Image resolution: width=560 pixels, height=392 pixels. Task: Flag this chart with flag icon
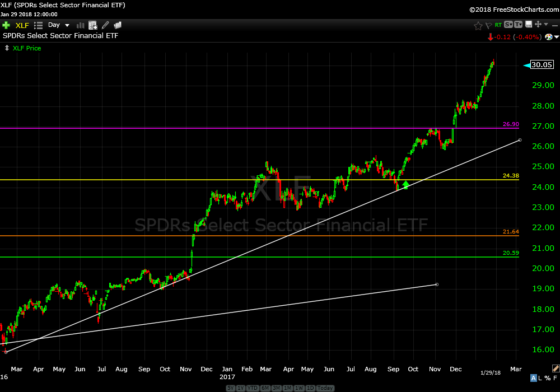tap(488, 25)
